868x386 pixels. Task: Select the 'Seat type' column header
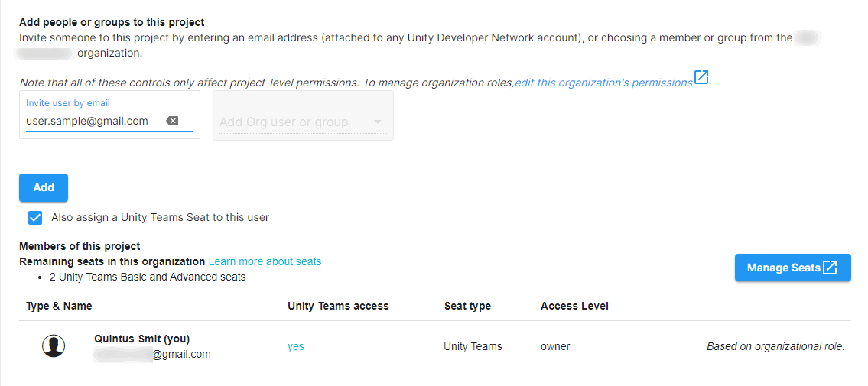pyautogui.click(x=467, y=306)
